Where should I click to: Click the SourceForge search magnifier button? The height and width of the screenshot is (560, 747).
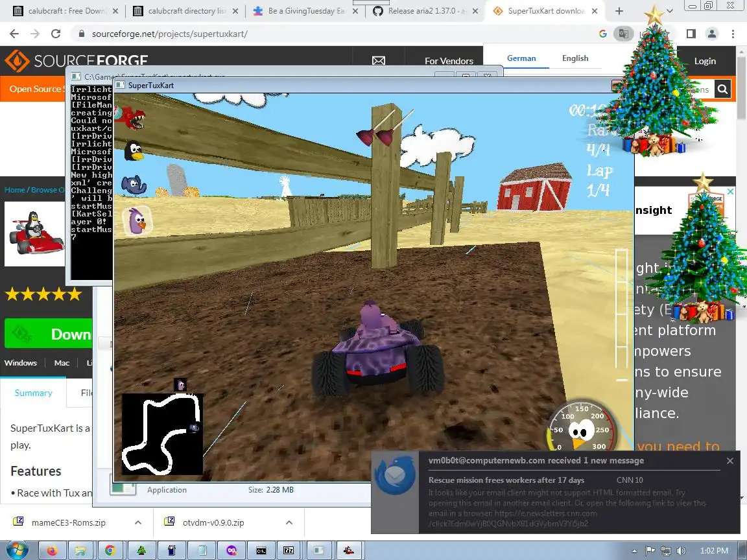pyautogui.click(x=722, y=89)
